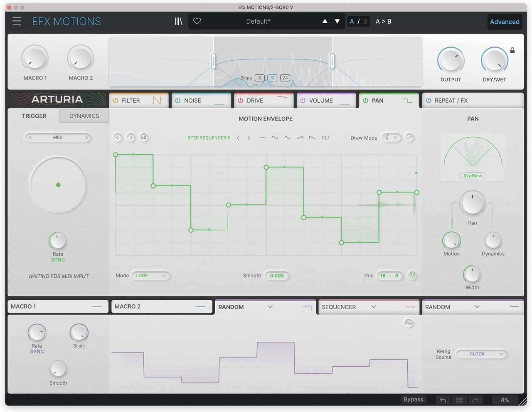Choose the ramp up envelope shape
Image resolution: width=532 pixels, height=412 pixels.
pyautogui.click(x=300, y=138)
